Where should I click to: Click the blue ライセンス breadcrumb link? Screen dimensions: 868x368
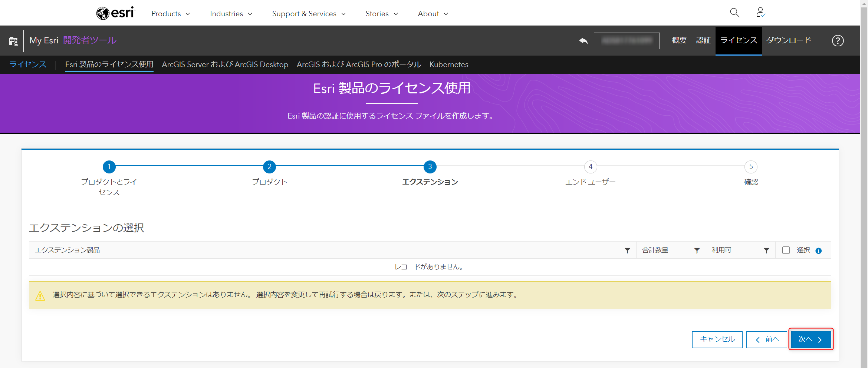coord(28,64)
